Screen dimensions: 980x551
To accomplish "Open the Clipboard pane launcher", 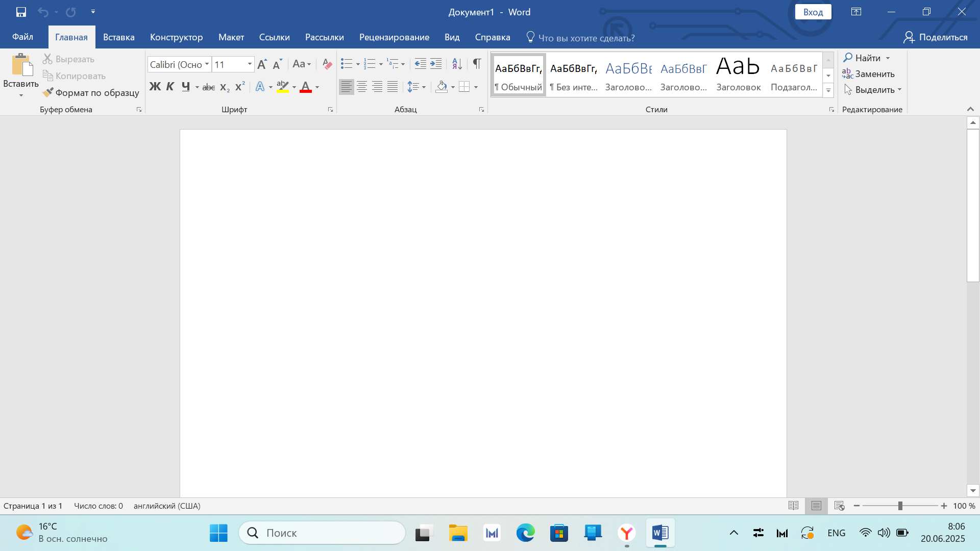I will [139, 110].
